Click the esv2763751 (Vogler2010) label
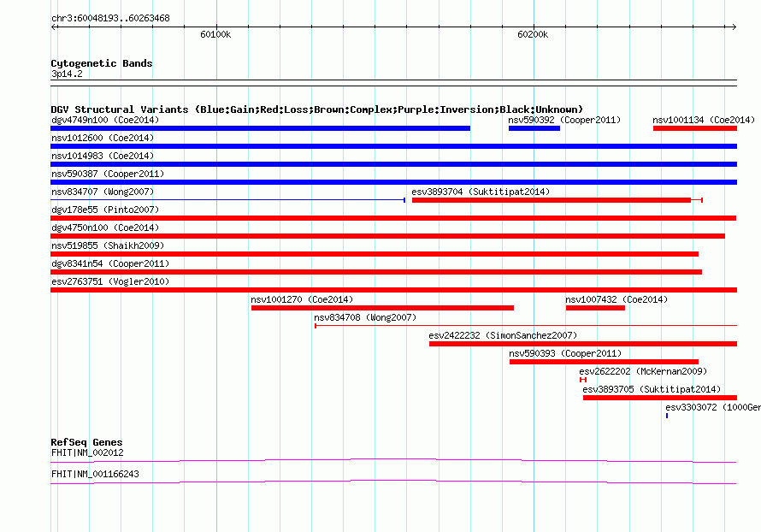The image size is (761, 532). pyautogui.click(x=110, y=281)
